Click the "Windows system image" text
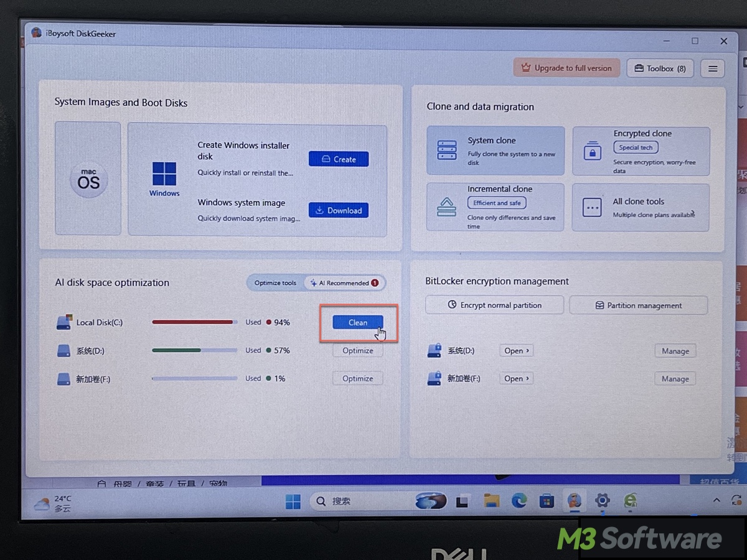The width and height of the screenshot is (747, 560). [x=242, y=203]
